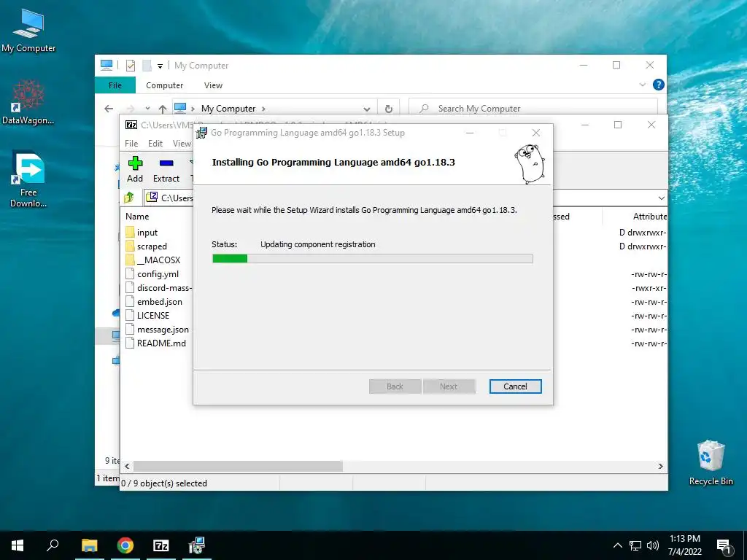This screenshot has width=747, height=560.
Task: Switch to 7-Zip taskbar icon
Action: (161, 545)
